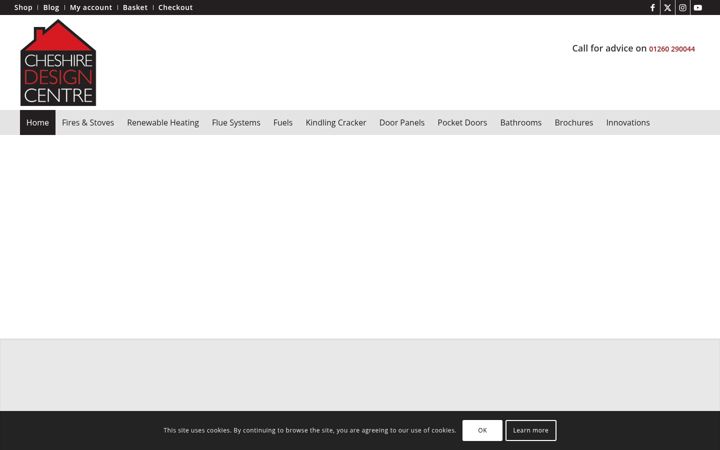Image resolution: width=720 pixels, height=450 pixels.
Task: View the Basket link
Action: (x=135, y=7)
